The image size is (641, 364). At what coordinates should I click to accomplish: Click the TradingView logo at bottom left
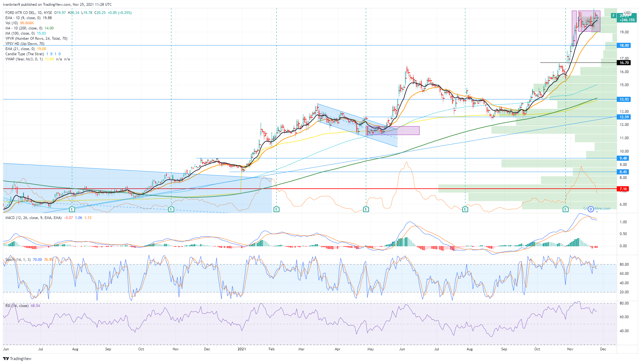pos(17,359)
